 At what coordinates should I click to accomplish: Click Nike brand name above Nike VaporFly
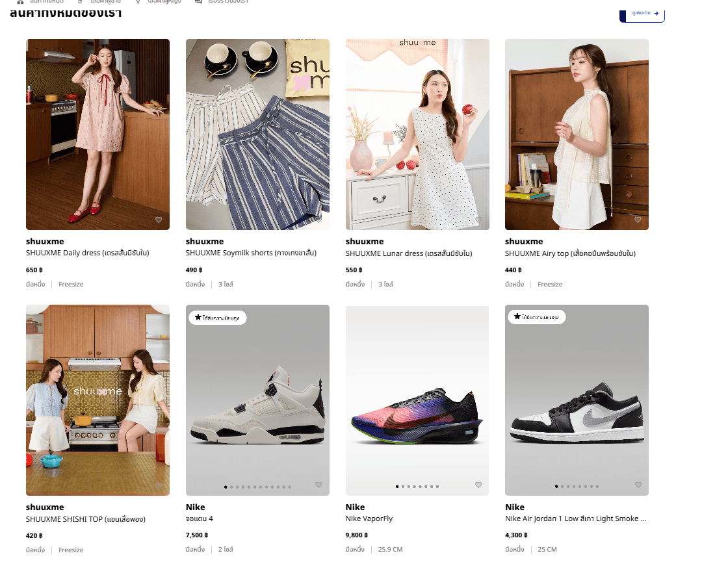(355, 507)
